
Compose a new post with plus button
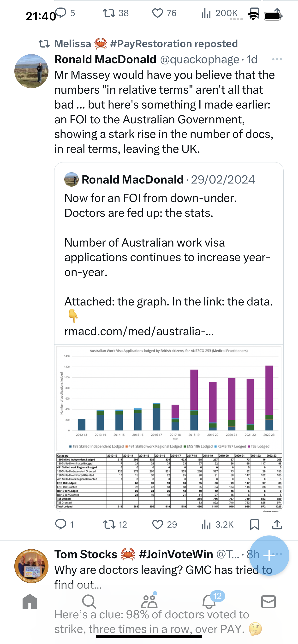pos(269,556)
